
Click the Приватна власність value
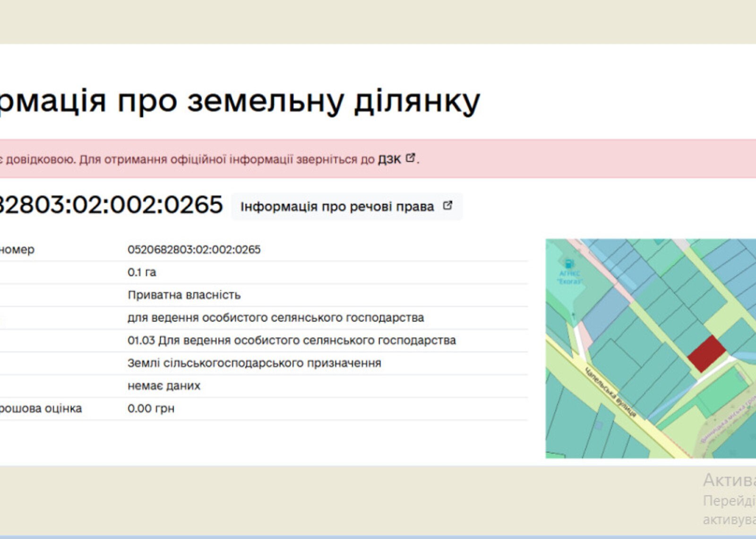[184, 295]
